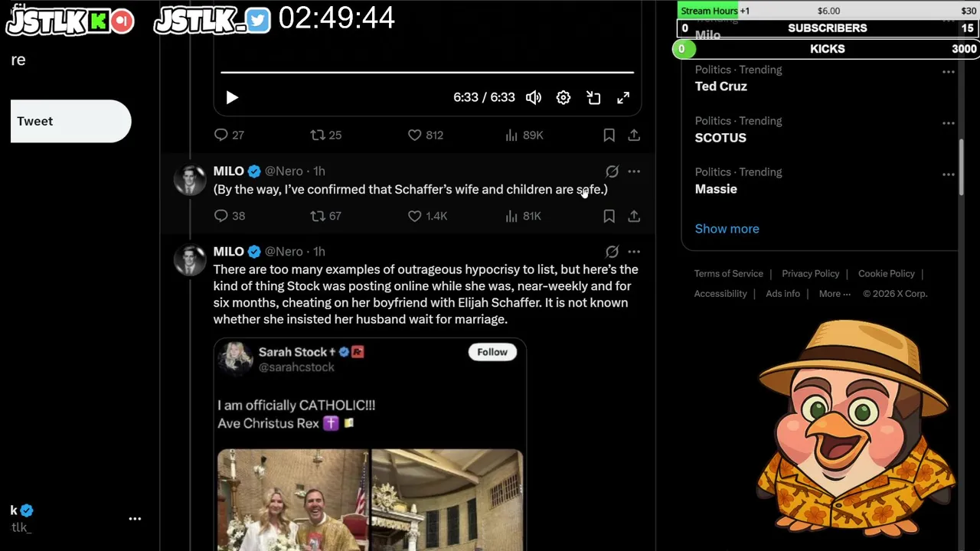Like the tweet with 812 likes
The width and height of the screenshot is (980, 551).
[425, 135]
